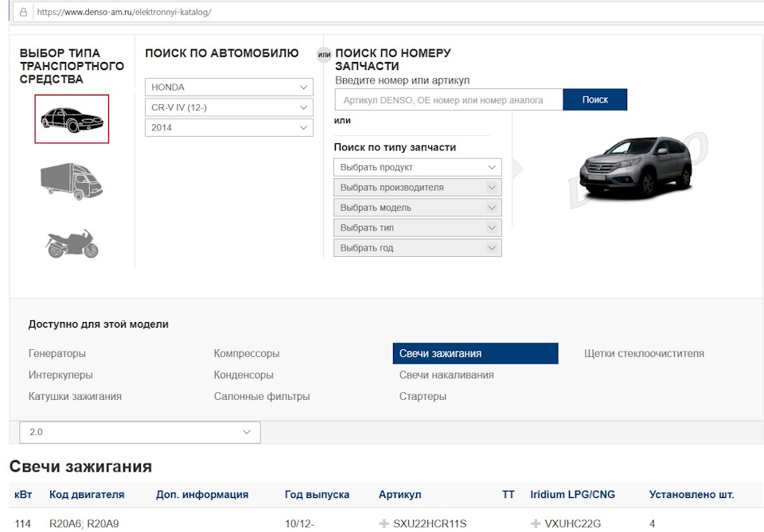This screenshot has width=764, height=532.
Task: Select the 'Свечи зажигания' category tab
Action: (476, 353)
